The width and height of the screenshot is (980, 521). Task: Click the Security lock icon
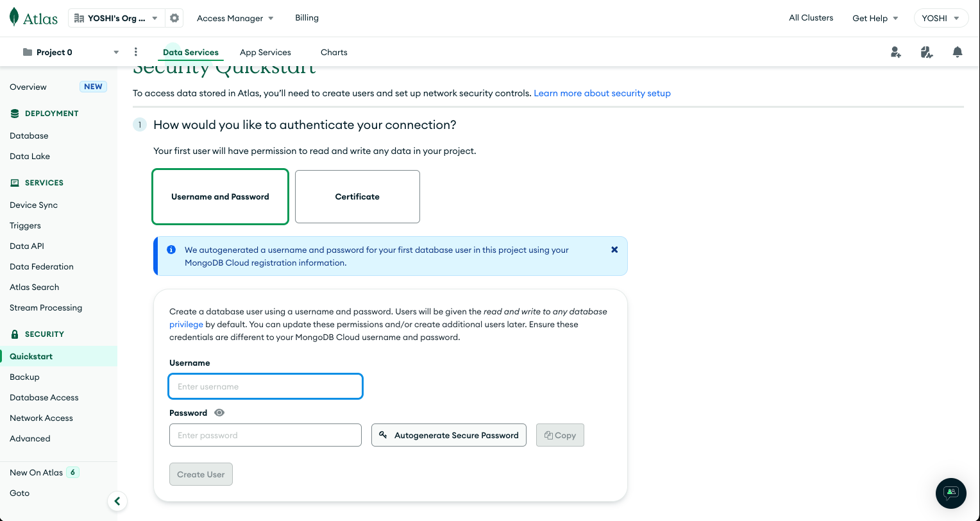15,334
